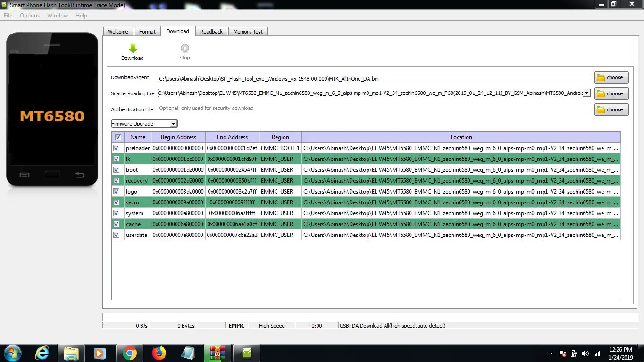Switch to the Readback tab
This screenshot has width=644, height=362.
(x=211, y=32)
